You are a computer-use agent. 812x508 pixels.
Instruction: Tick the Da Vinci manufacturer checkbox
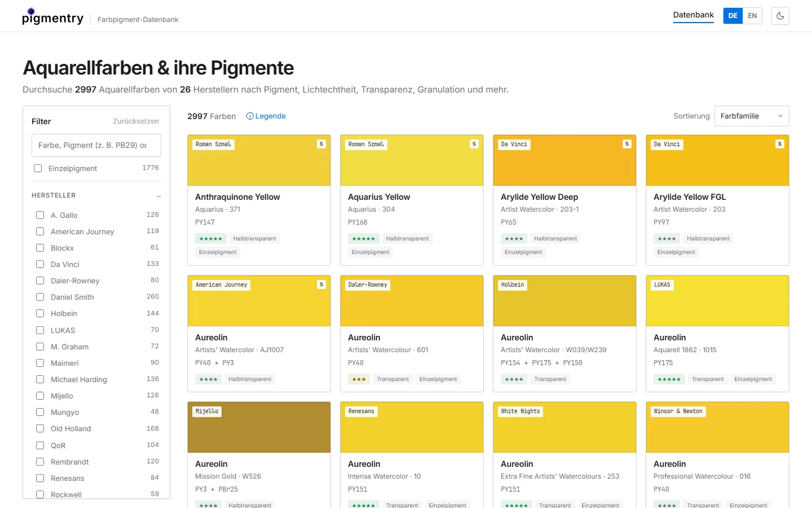(40, 264)
